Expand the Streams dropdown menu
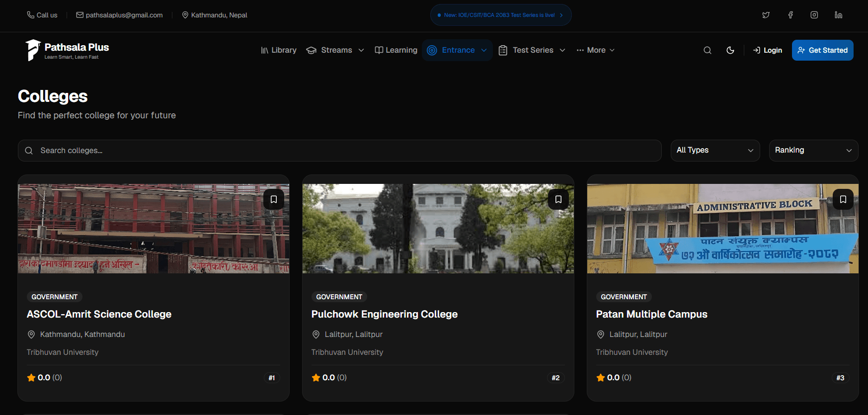 coord(335,50)
